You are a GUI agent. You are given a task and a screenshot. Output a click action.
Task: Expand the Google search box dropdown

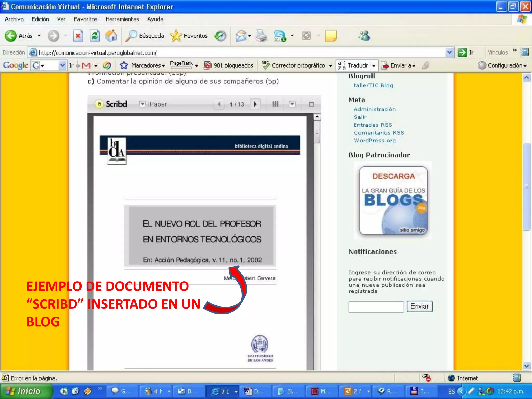[62, 65]
